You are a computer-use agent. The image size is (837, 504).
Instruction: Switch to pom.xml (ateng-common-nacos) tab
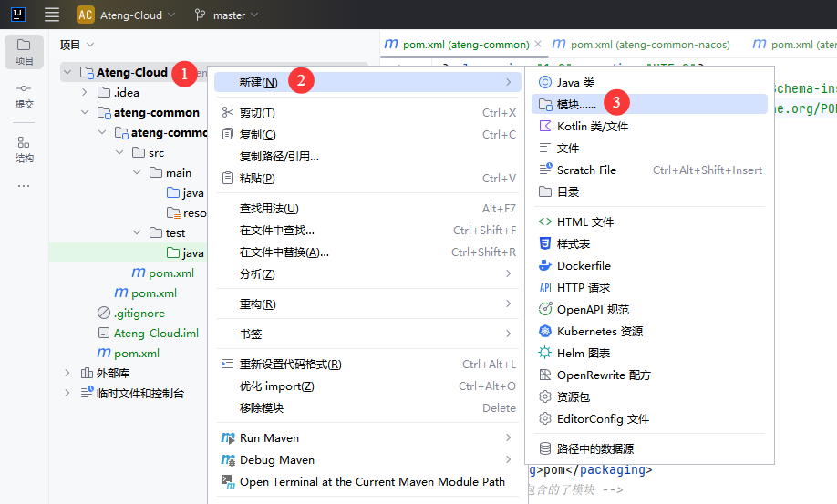639,44
